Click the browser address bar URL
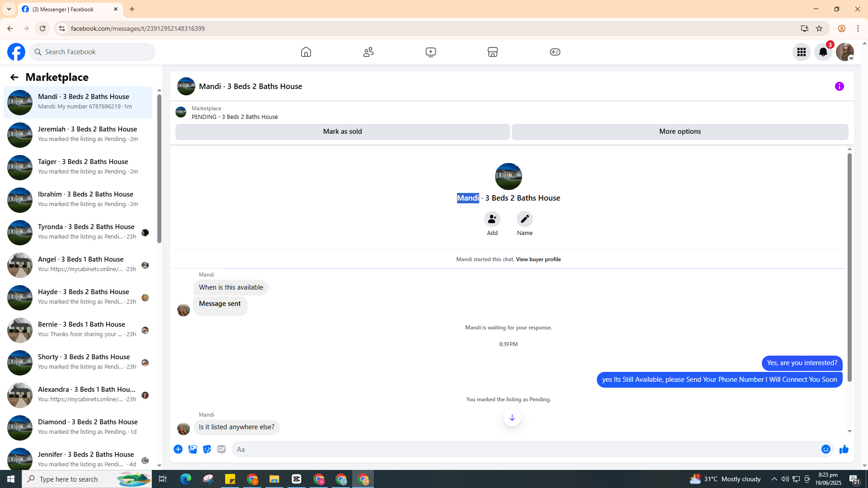 [x=138, y=28]
